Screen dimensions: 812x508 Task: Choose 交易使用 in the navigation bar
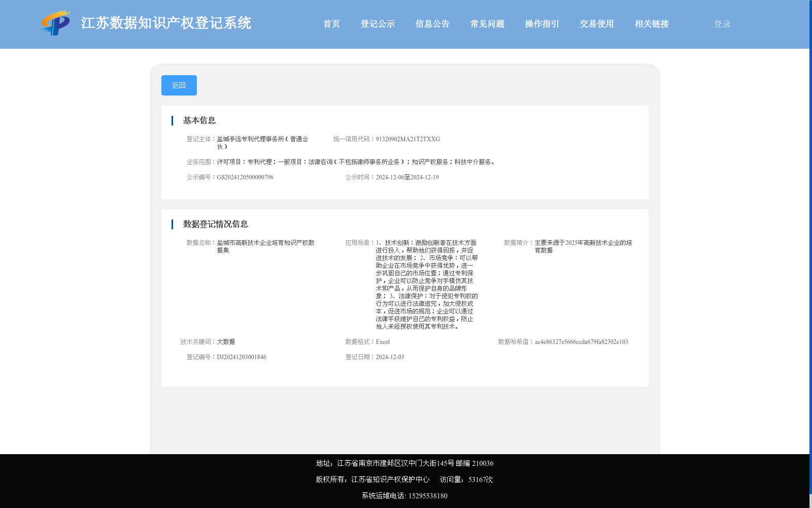[597, 24]
